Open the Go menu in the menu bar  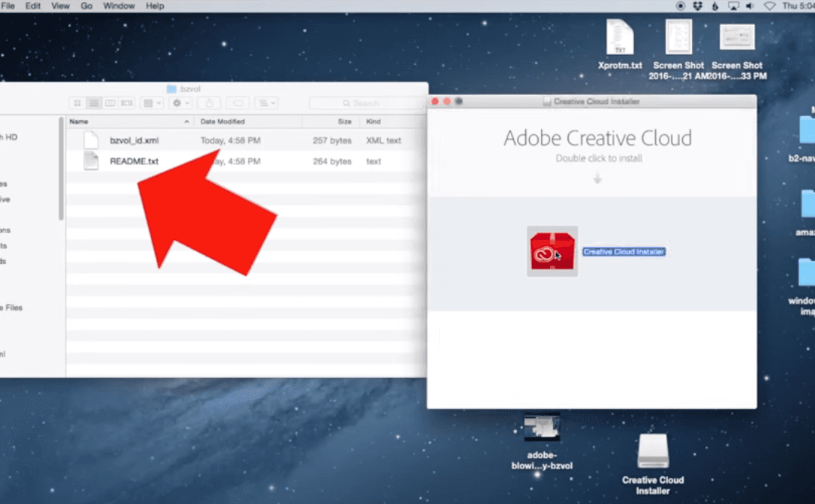tap(86, 5)
